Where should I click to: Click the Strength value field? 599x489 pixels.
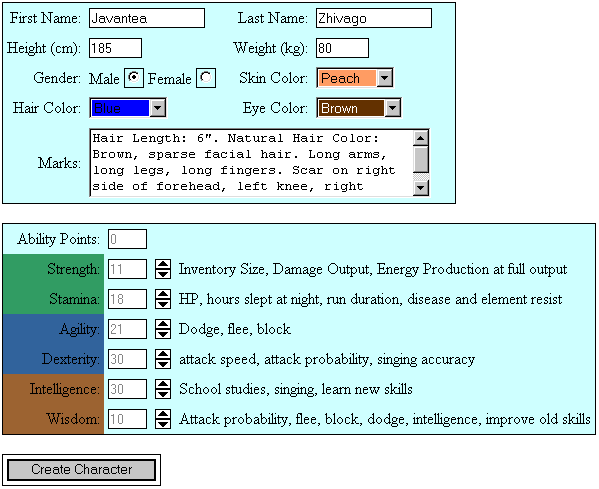pyautogui.click(x=127, y=269)
